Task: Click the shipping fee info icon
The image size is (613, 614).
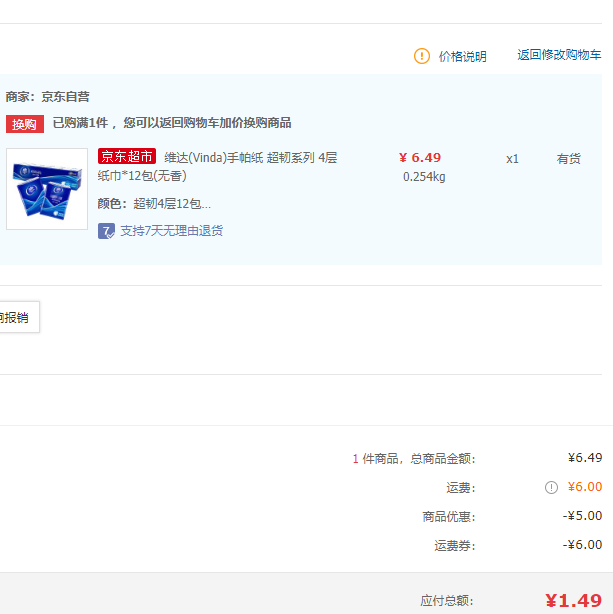Action: tap(551, 488)
